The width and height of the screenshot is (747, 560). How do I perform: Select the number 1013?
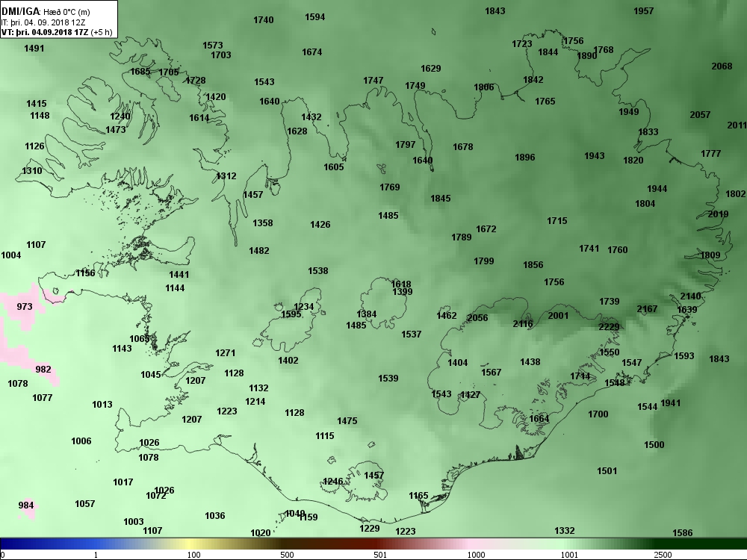102,404
